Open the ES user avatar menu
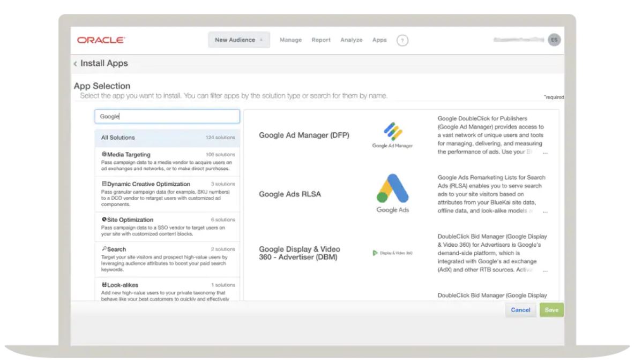The image size is (642, 364). pyautogui.click(x=554, y=40)
